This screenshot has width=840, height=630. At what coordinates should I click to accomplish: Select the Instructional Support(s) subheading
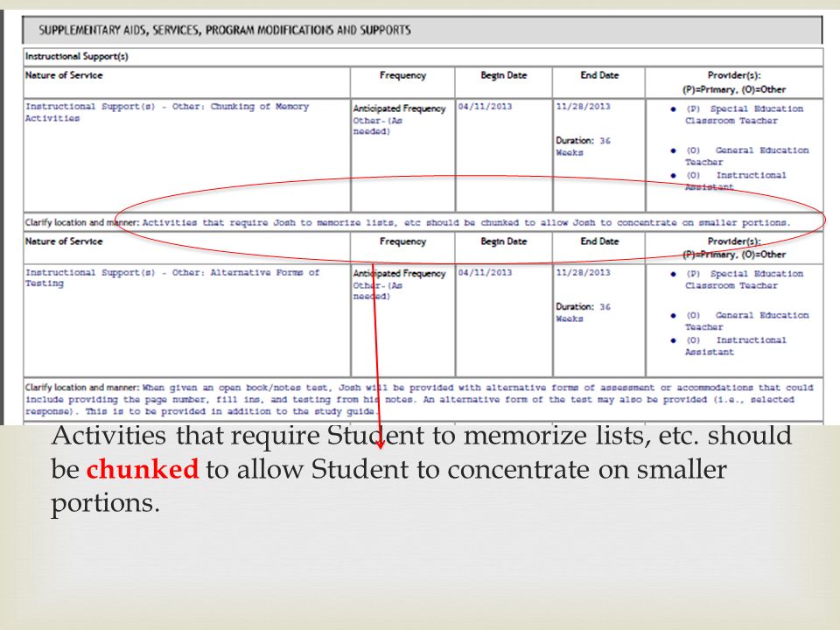[x=77, y=56]
